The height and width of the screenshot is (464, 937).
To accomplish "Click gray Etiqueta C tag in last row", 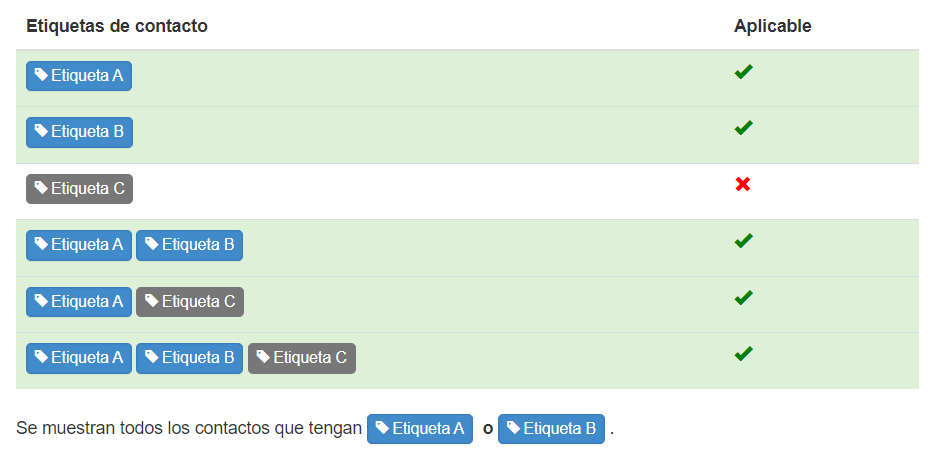I will coord(302,358).
